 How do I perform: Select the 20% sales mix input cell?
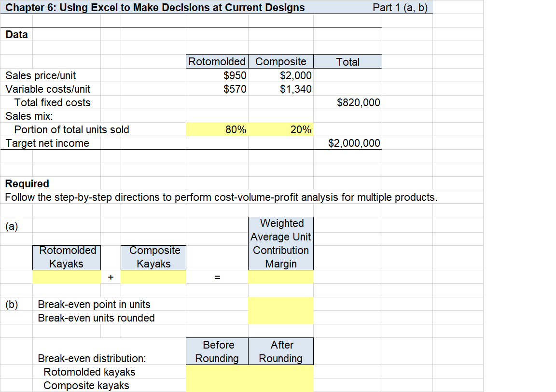[x=280, y=129]
